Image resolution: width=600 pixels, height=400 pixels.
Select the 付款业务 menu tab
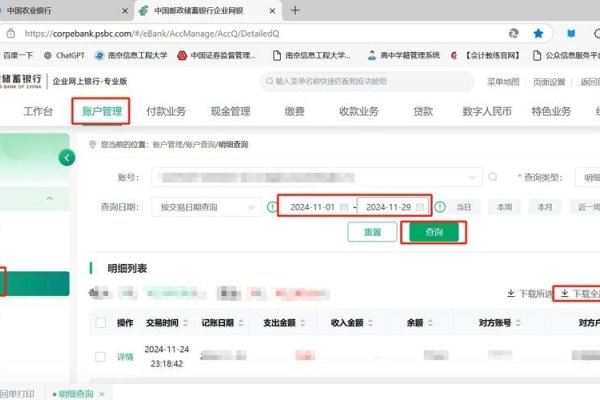click(166, 111)
